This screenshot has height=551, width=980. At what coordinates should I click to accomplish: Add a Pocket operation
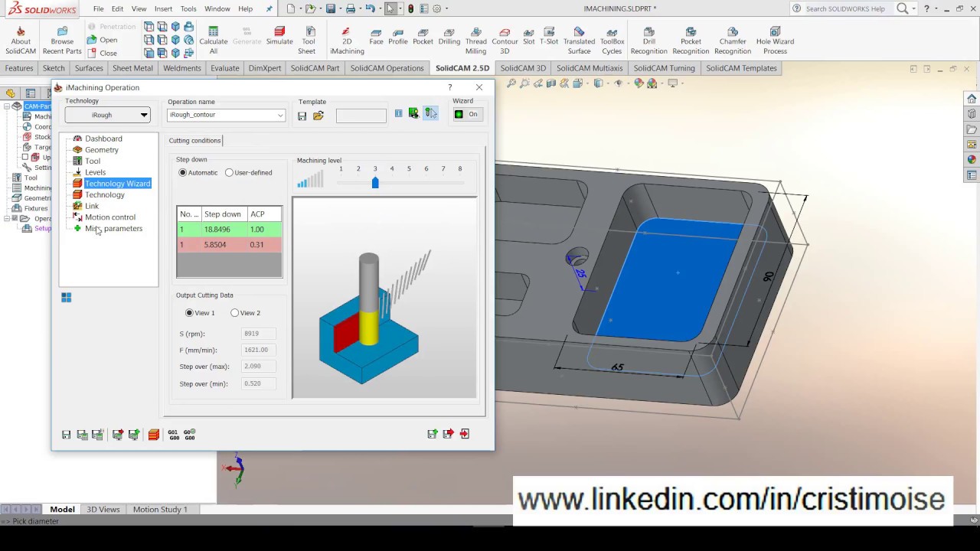423,37
